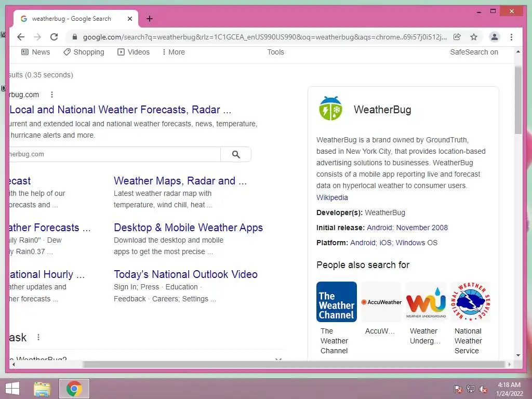Select National Weather Service thumbnail
Viewport: 532px width, 399px height.
pyautogui.click(x=471, y=302)
